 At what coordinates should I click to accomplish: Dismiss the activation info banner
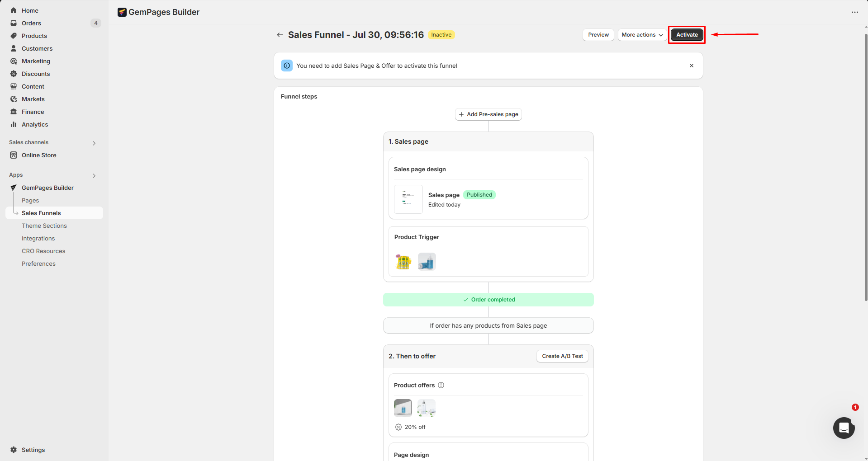pyautogui.click(x=691, y=66)
